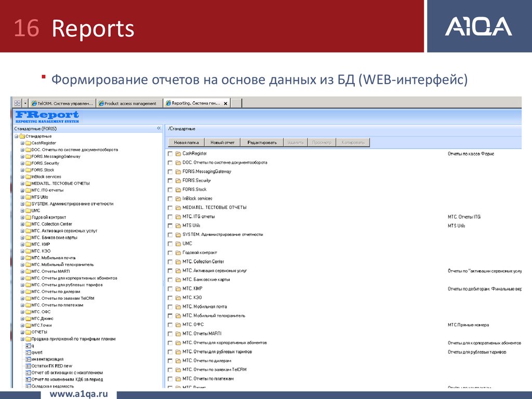Viewport: 532px width, 399px height.
Task: Check the box next to CashRegister
Action: click(x=170, y=154)
